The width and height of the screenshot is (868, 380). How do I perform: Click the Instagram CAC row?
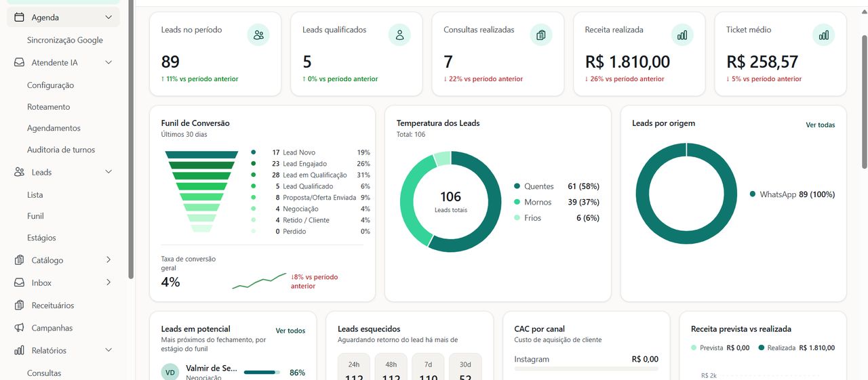point(586,362)
